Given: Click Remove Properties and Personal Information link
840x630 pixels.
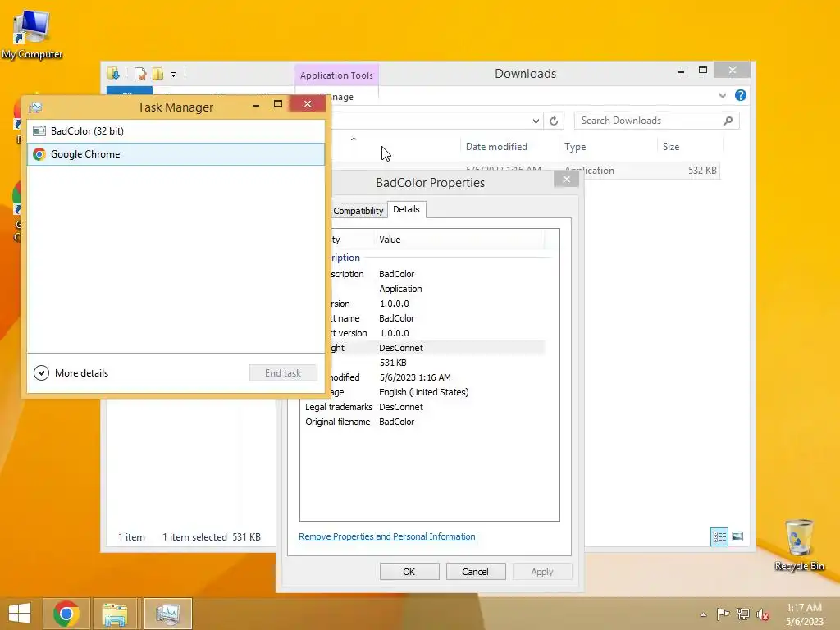Looking at the screenshot, I should point(387,536).
